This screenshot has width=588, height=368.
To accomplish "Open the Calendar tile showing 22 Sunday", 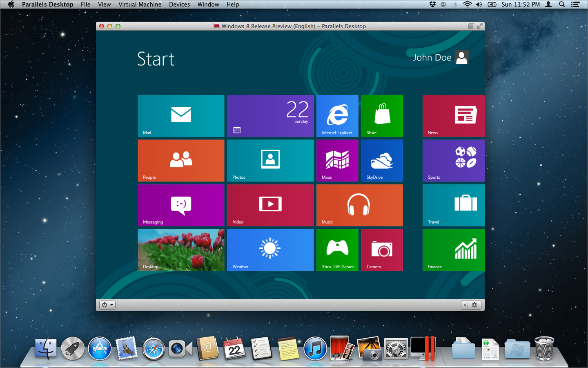I will coord(270,116).
